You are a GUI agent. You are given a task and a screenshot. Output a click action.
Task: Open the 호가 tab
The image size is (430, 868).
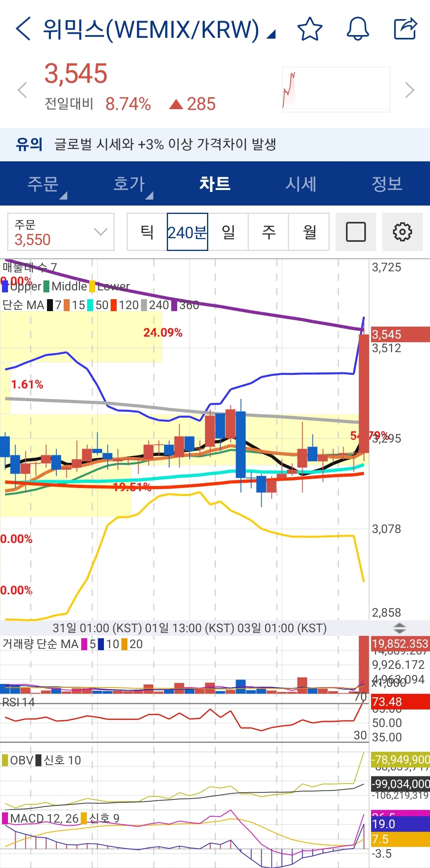pos(129,184)
